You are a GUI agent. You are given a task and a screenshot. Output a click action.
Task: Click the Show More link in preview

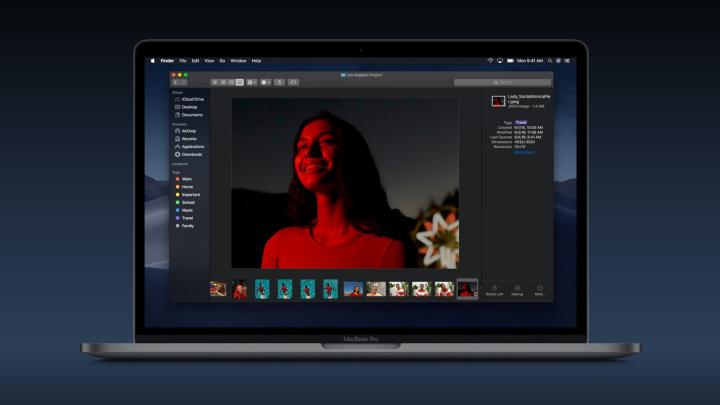524,152
